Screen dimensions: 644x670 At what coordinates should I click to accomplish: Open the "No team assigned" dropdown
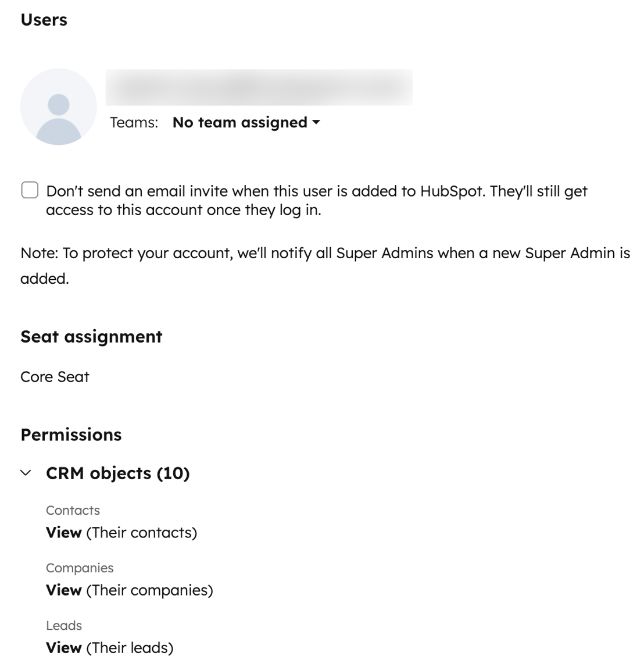point(239,122)
